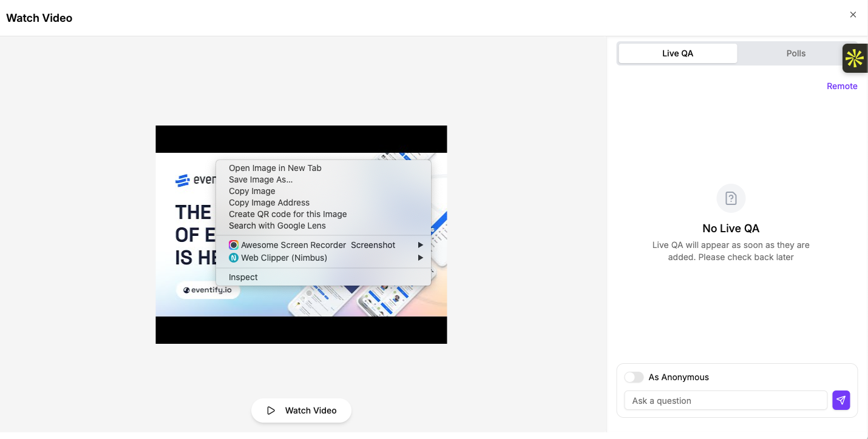Viewport: 868px width, 439px height.
Task: Click the Awesome Screen Recorder icon in the context menu
Action: [234, 245]
